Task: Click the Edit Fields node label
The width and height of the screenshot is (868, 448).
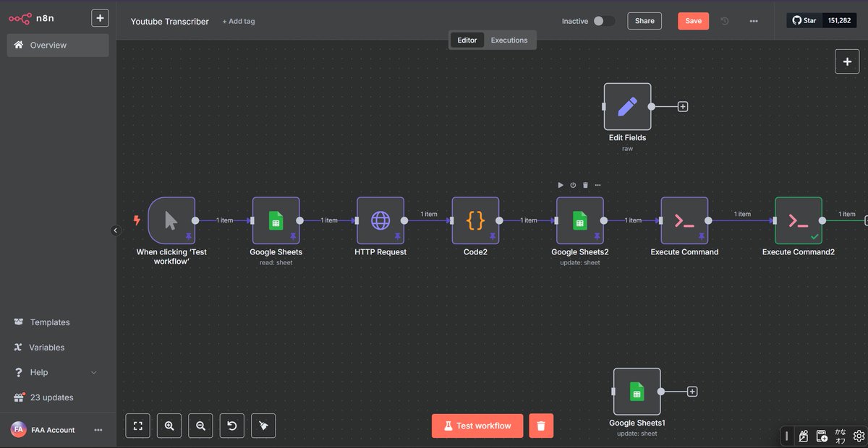Action: coord(627,137)
